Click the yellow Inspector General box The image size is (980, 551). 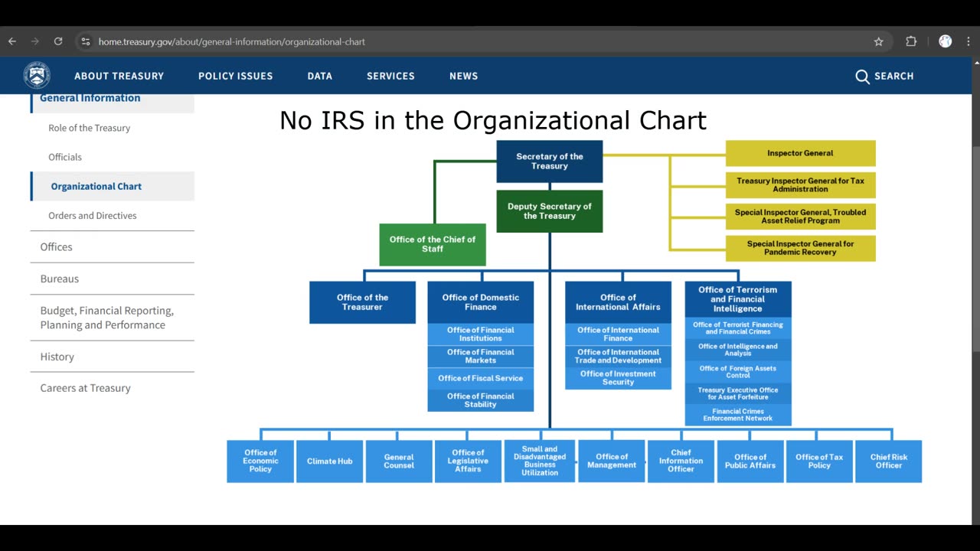coord(800,153)
